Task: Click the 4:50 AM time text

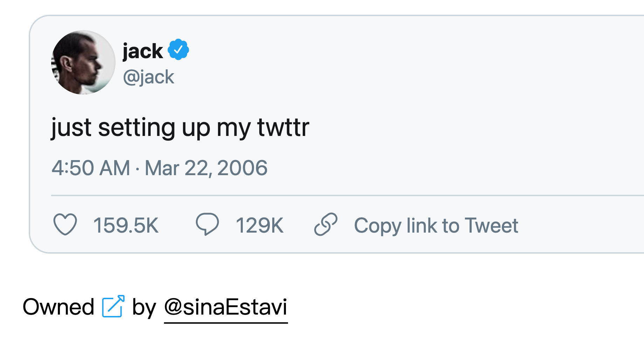Action: 91,168
